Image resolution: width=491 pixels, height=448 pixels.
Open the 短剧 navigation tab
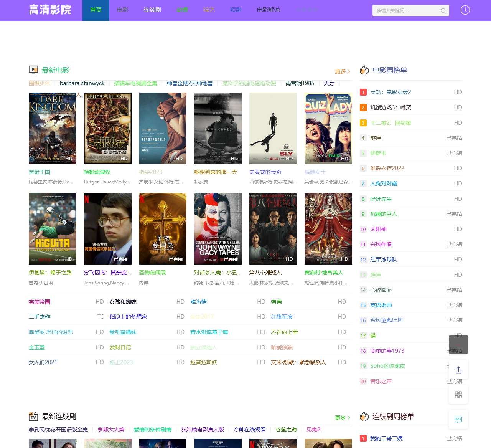coord(236,10)
